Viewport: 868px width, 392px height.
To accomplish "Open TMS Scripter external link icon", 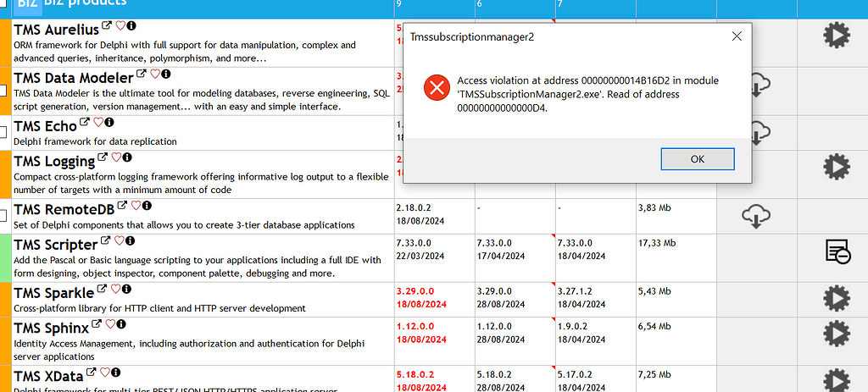I will tap(106, 240).
